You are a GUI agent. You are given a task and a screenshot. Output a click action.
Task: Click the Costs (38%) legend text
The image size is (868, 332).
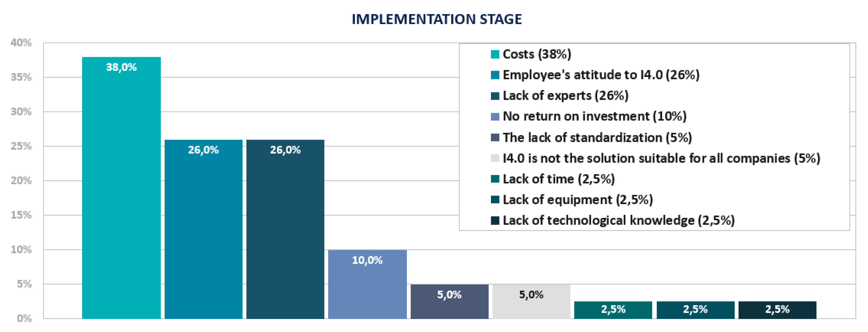click(537, 54)
